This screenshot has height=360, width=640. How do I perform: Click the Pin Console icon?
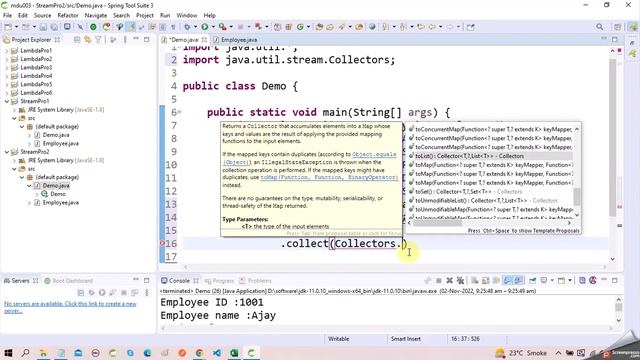click(532, 280)
